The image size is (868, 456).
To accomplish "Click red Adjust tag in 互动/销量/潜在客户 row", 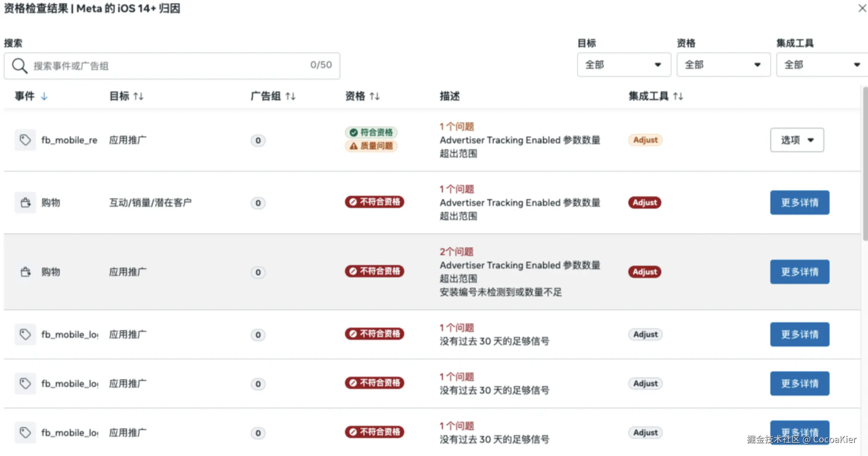I will [645, 202].
